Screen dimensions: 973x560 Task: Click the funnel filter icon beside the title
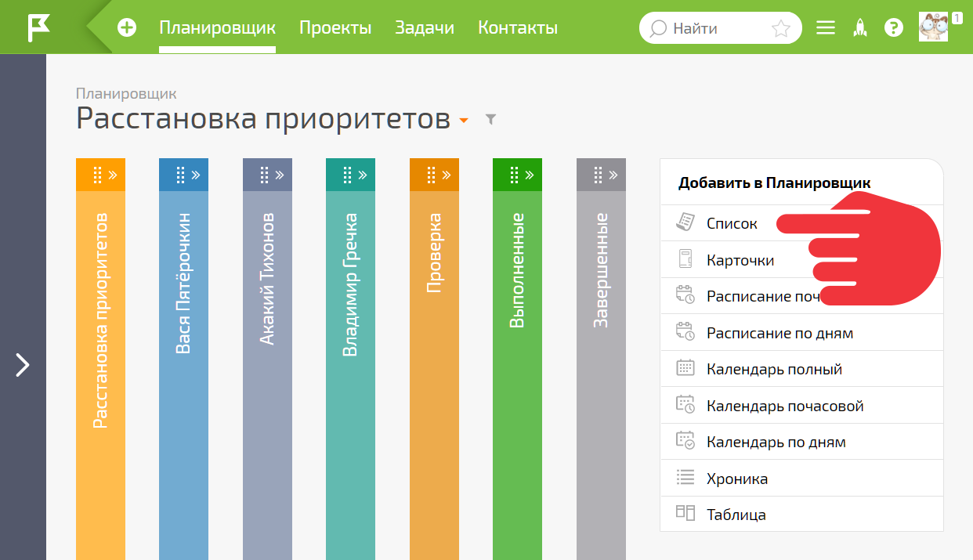click(x=490, y=120)
